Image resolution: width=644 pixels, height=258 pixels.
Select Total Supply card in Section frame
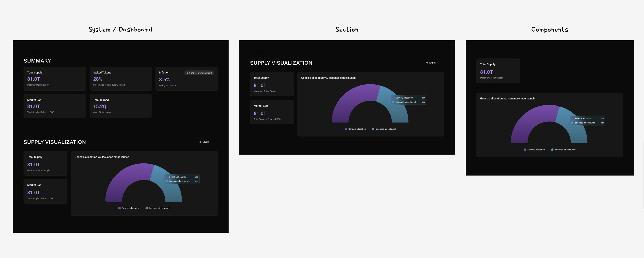[x=272, y=84]
